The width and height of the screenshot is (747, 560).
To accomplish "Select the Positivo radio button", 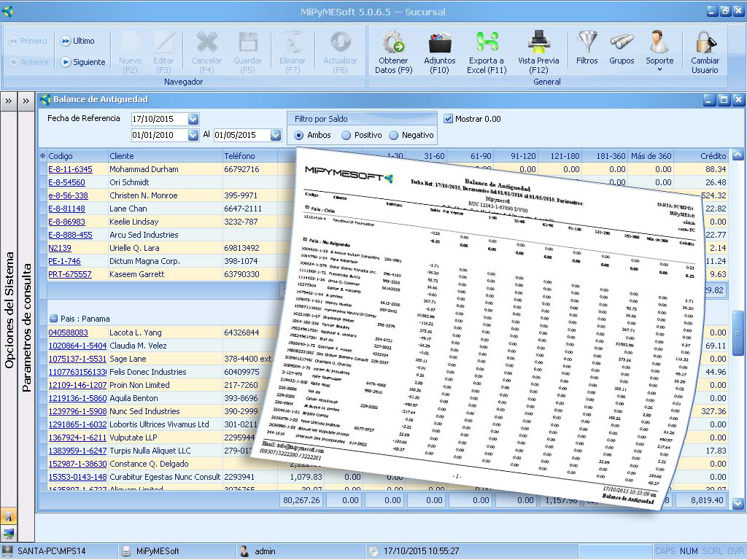I will pyautogui.click(x=347, y=135).
